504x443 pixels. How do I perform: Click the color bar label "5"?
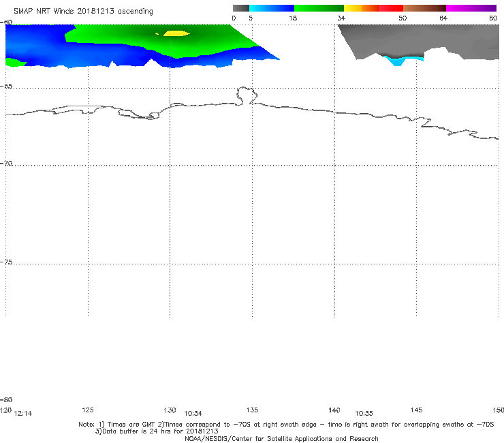coord(251,18)
